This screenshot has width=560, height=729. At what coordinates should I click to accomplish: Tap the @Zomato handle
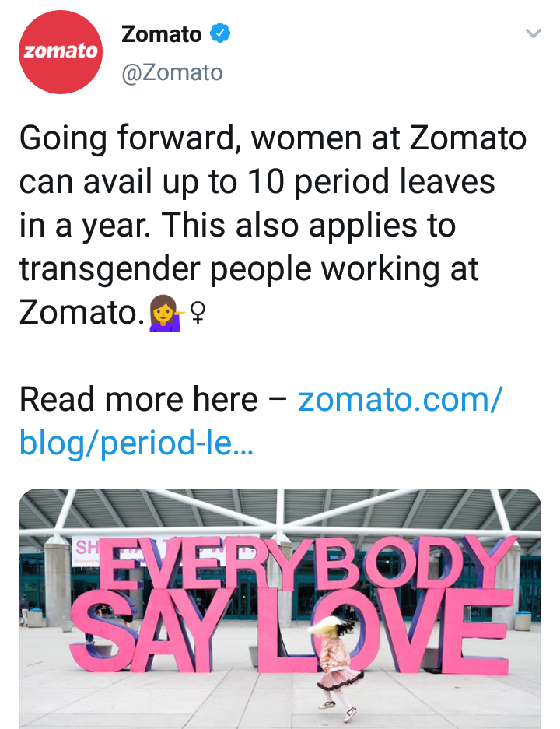point(173,72)
